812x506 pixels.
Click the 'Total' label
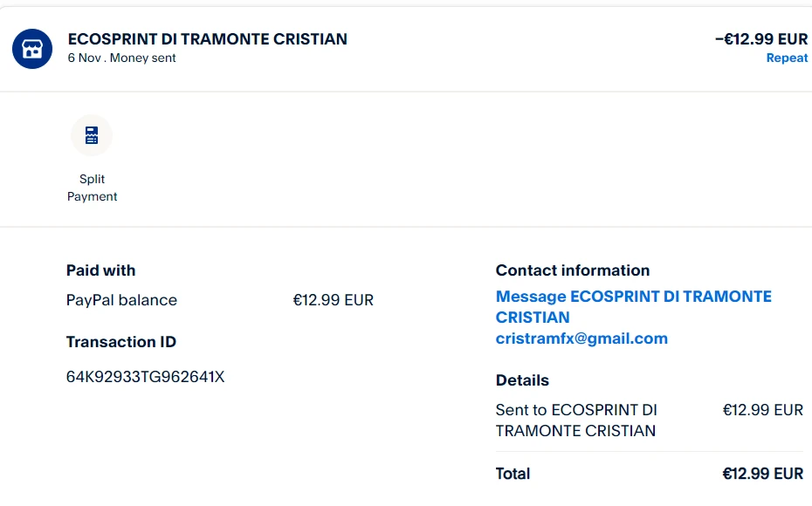click(x=513, y=474)
